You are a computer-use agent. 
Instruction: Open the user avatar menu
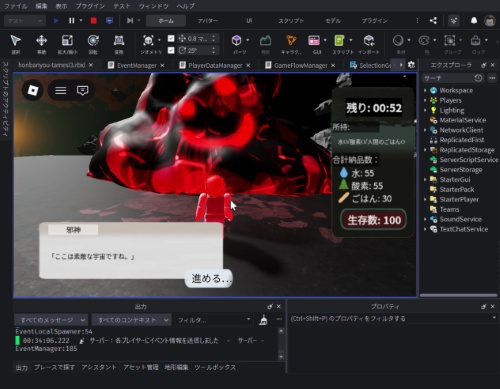click(x=490, y=21)
